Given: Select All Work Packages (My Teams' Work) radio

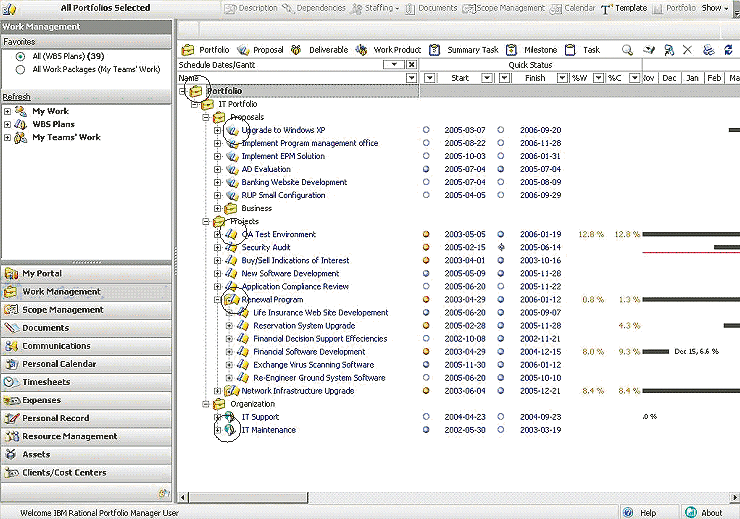Looking at the screenshot, I should [20, 70].
